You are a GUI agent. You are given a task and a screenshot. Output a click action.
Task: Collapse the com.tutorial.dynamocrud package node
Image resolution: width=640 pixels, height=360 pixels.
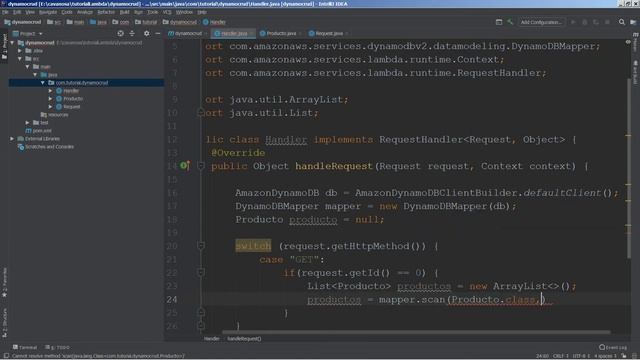[x=43, y=82]
